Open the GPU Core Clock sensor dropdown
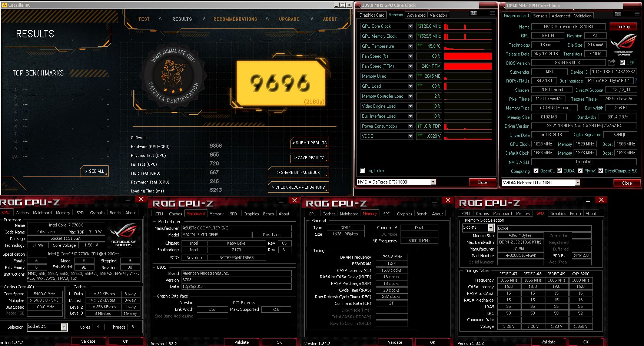644x346 pixels. [410, 26]
